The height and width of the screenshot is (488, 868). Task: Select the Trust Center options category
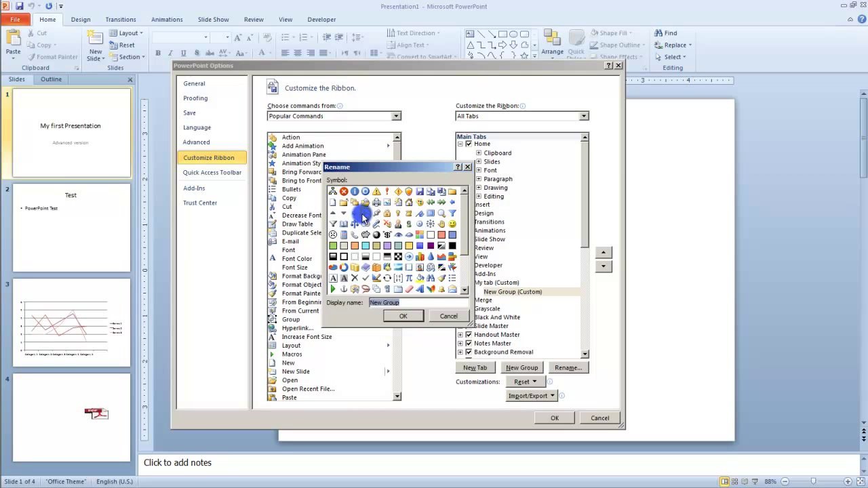[x=200, y=203]
